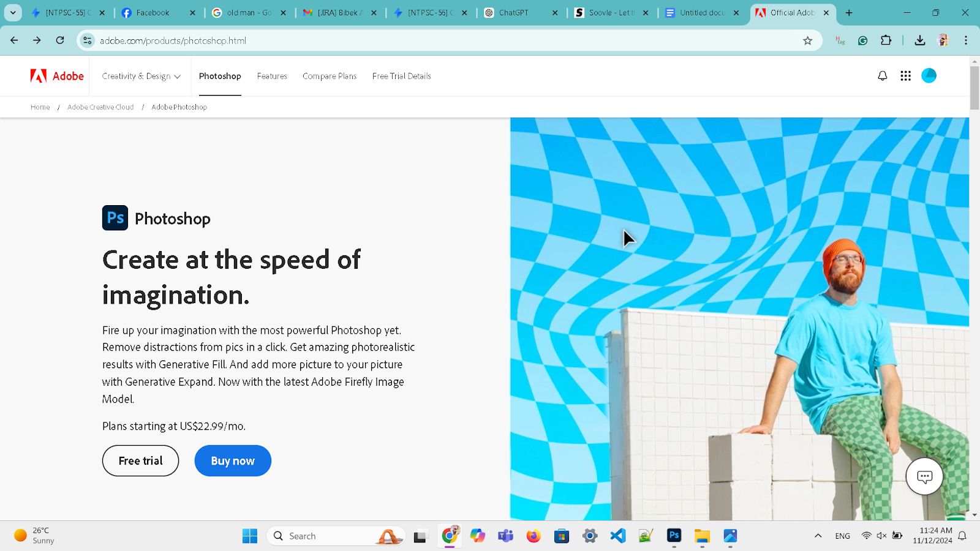Screen dimensions: 980x551
Task: Open the clock and date flyout
Action: [x=932, y=536]
